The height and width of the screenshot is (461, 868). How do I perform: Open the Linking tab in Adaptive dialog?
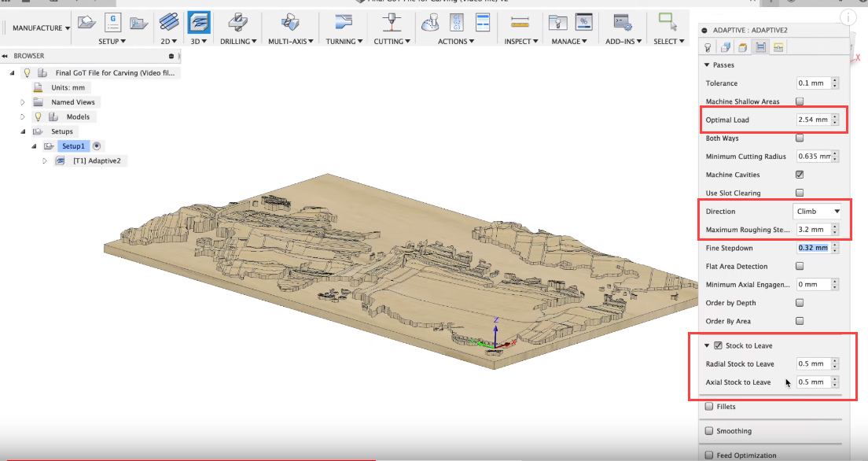click(778, 48)
